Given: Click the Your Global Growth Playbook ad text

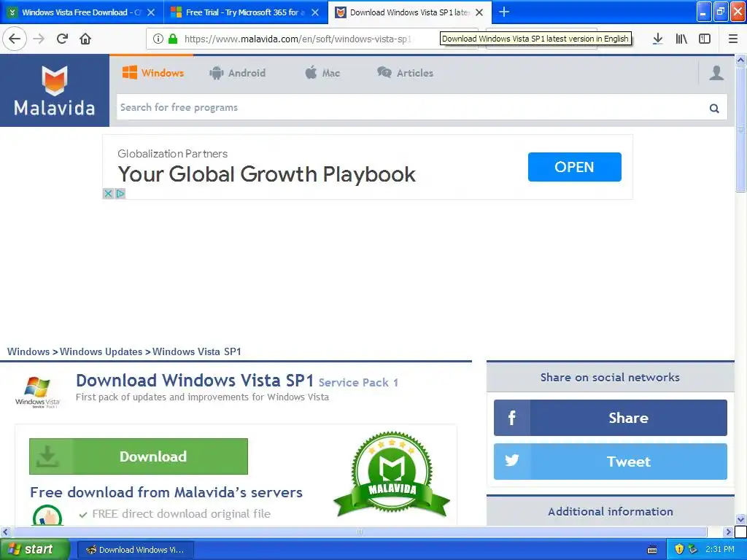Looking at the screenshot, I should tap(267, 174).
